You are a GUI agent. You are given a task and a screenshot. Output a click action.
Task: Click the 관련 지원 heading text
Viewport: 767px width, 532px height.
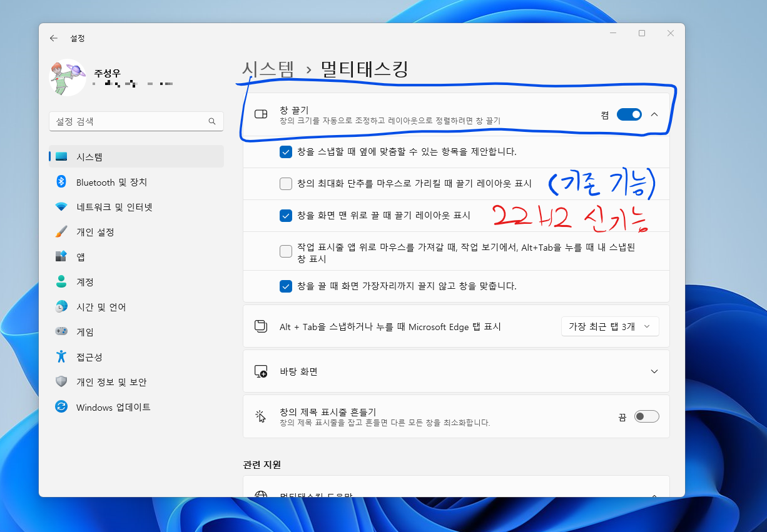coord(262,464)
